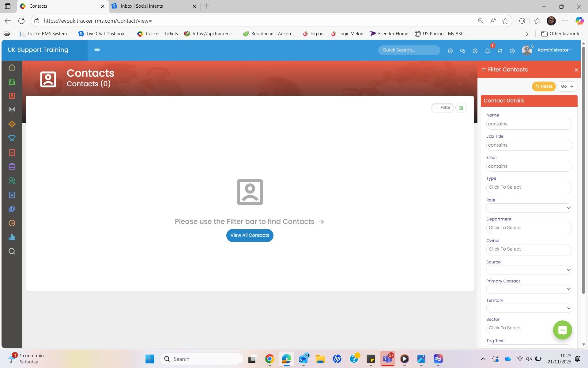Open the Territory dropdown
The height and width of the screenshot is (368, 588).
point(529,308)
